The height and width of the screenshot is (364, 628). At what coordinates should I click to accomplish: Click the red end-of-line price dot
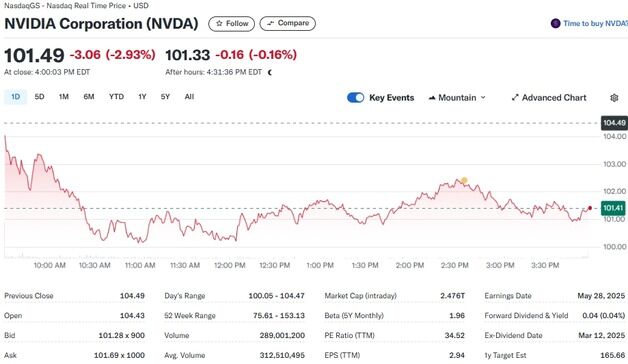[x=590, y=208]
